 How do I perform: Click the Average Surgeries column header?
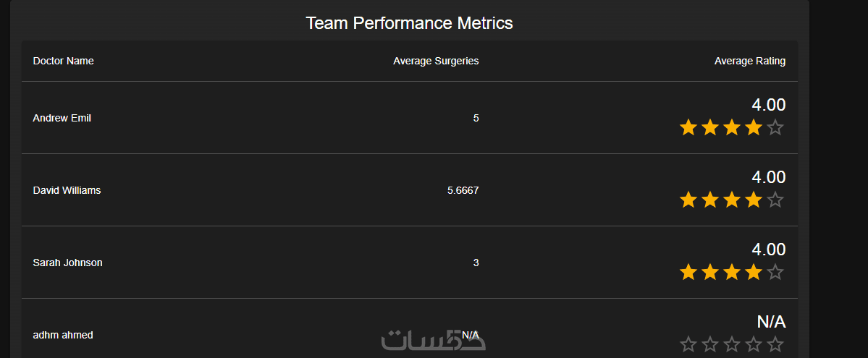pyautogui.click(x=436, y=61)
